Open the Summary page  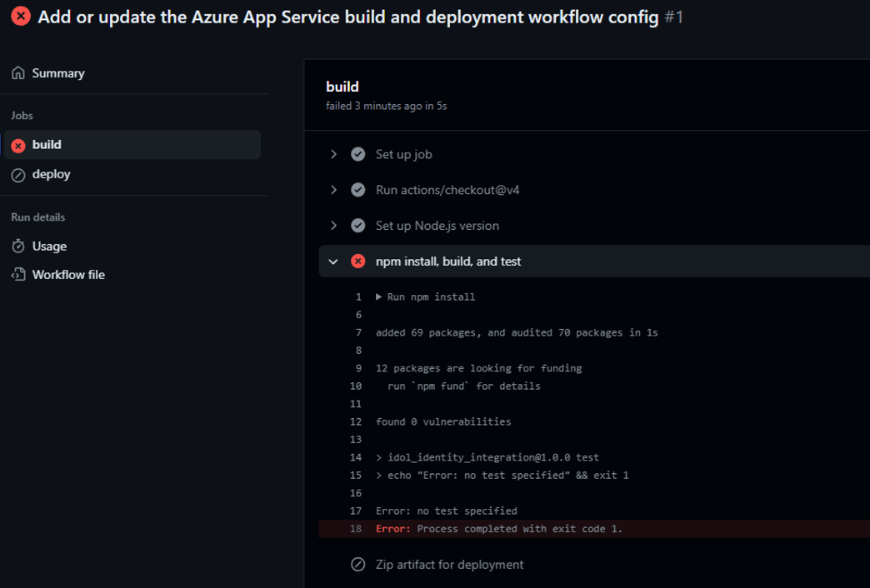tap(57, 73)
